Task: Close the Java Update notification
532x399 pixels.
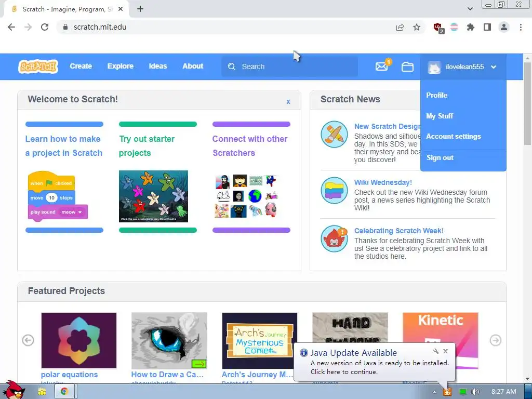Action: [445, 351]
